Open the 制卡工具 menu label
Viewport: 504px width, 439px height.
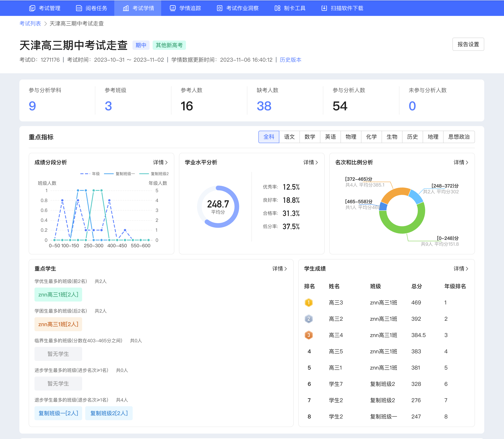[295, 8]
